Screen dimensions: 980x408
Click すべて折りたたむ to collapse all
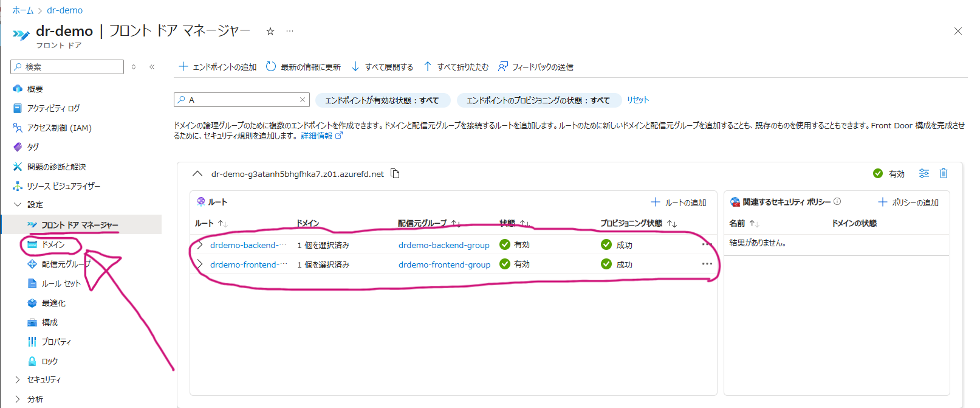456,67
